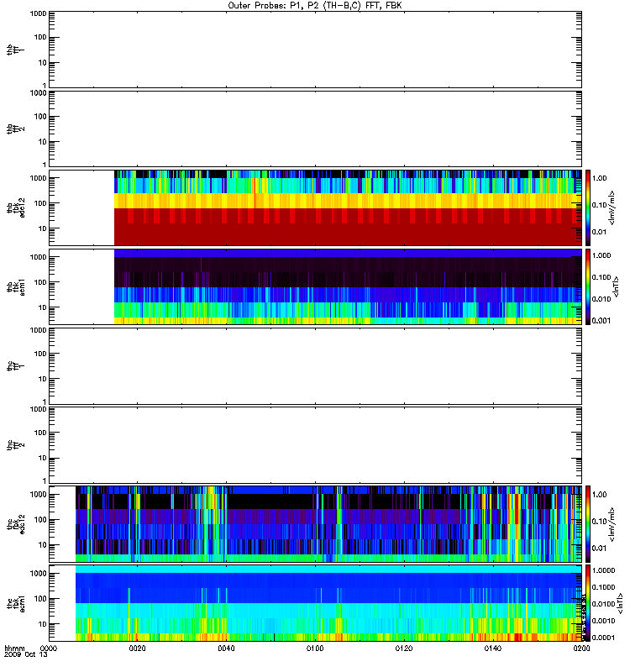
Task: Click the "0000" time axis label
Action: click(49, 648)
